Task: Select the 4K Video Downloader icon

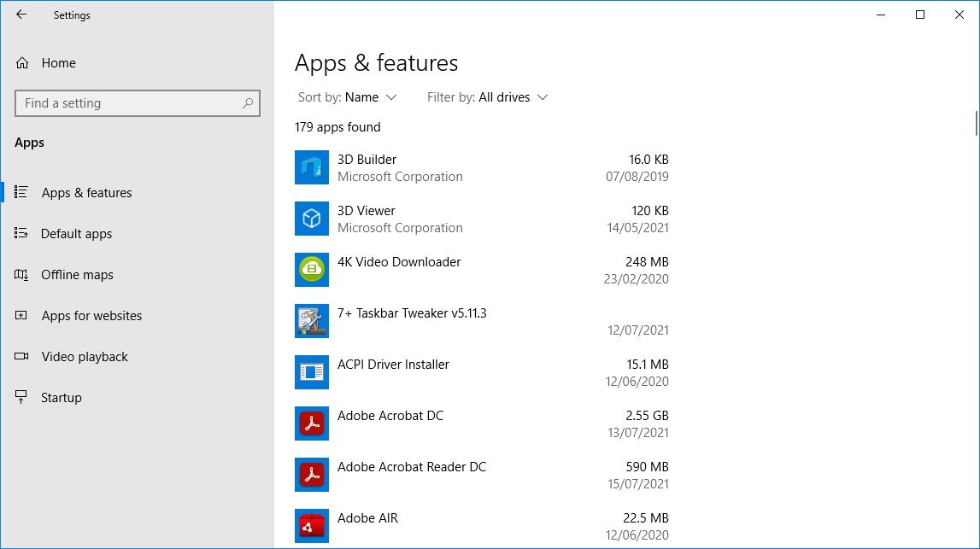Action: (312, 270)
